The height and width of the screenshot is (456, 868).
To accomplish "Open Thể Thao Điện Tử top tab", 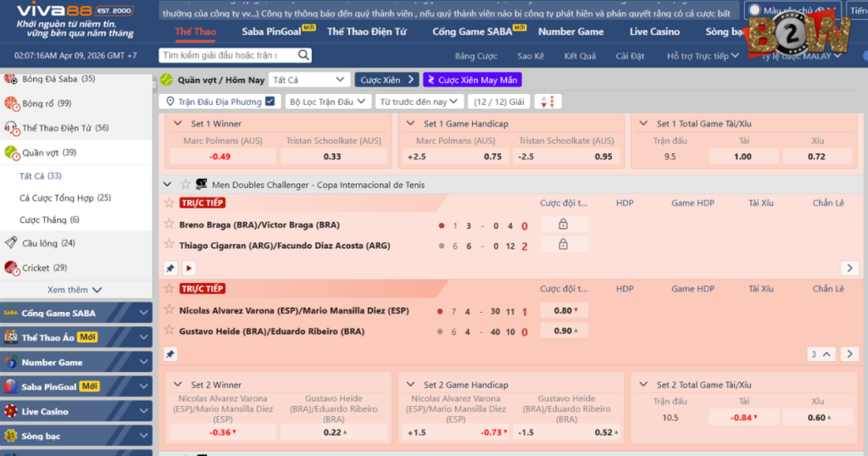I will (x=366, y=31).
